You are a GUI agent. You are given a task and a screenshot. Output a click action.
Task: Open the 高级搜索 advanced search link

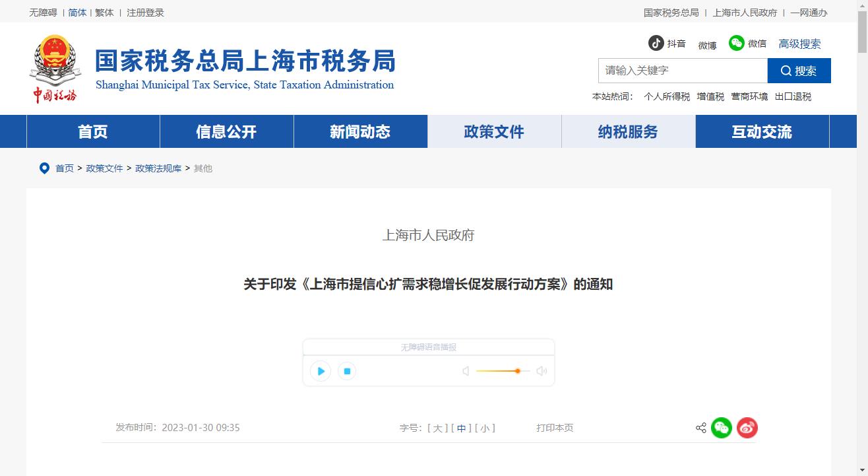click(799, 44)
